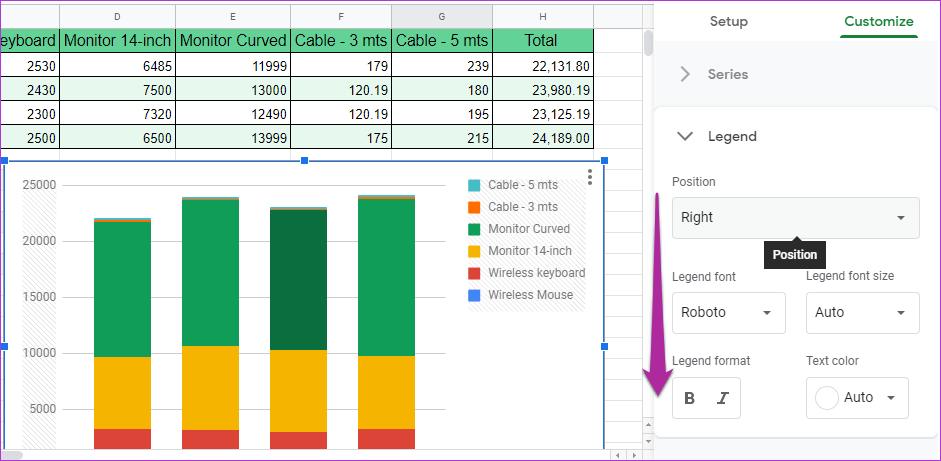Viewport: 941px width, 461px height.
Task: Toggle bold legend format
Action: (689, 398)
